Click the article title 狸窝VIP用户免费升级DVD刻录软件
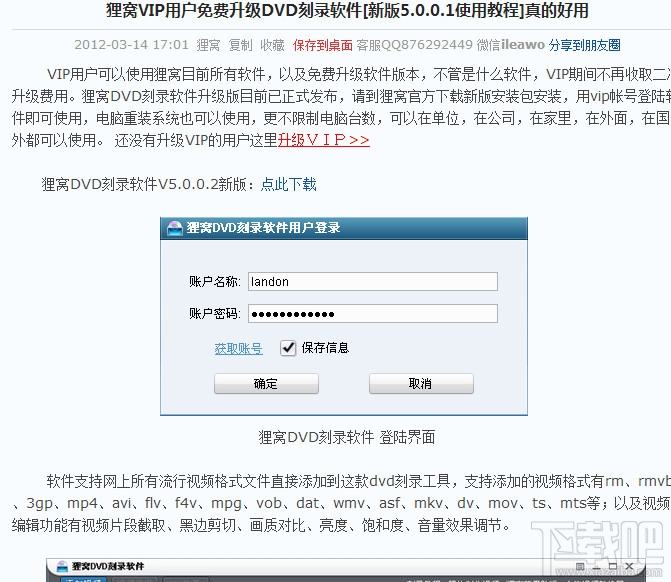 [x=347, y=10]
